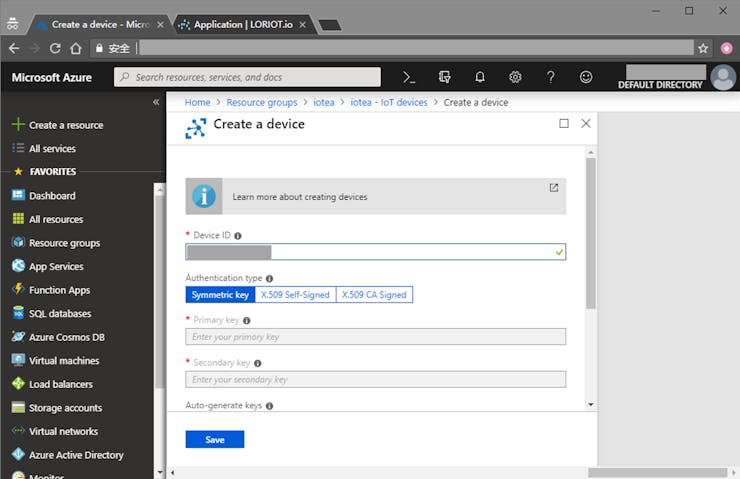This screenshot has width=740, height=479.
Task: Switch to the Application | LORIOT.io tab
Action: [x=243, y=25]
